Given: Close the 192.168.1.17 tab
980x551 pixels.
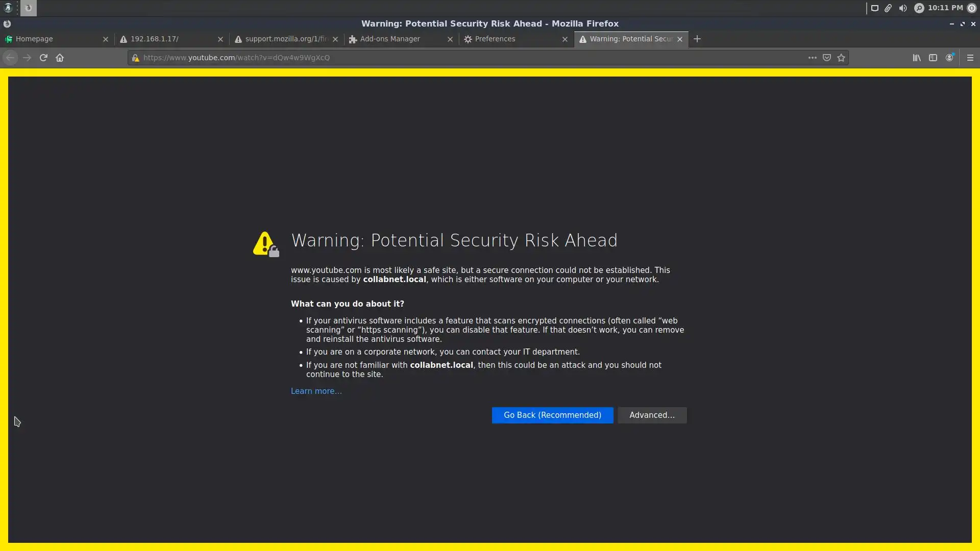Looking at the screenshot, I should click(220, 39).
